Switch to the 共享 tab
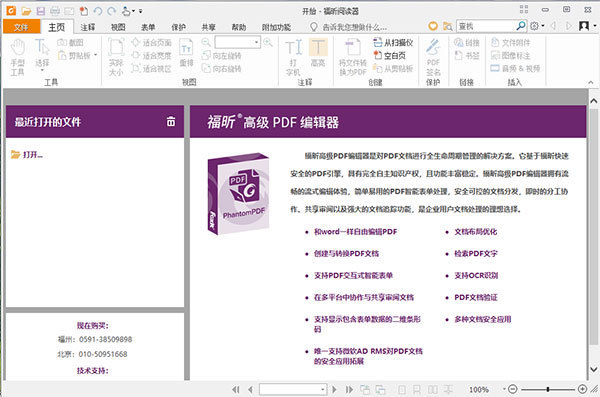 [209, 27]
